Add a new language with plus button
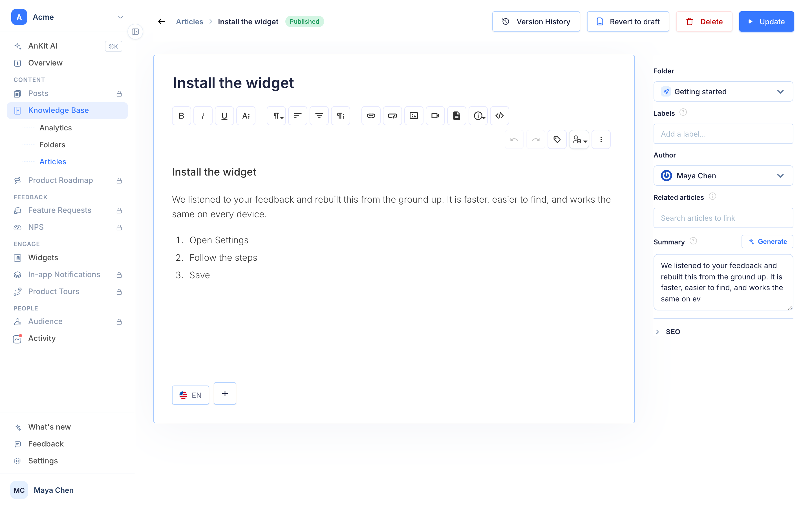The width and height of the screenshot is (812, 508). (x=225, y=393)
